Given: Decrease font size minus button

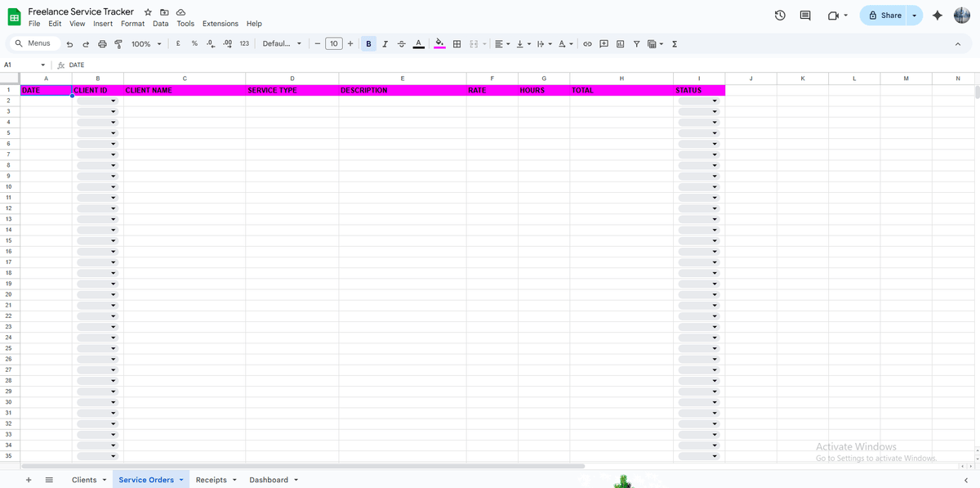Looking at the screenshot, I should [317, 44].
